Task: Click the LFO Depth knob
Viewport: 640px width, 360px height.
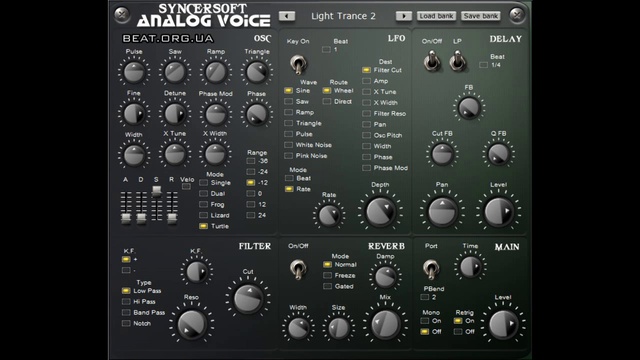Action: (x=380, y=211)
